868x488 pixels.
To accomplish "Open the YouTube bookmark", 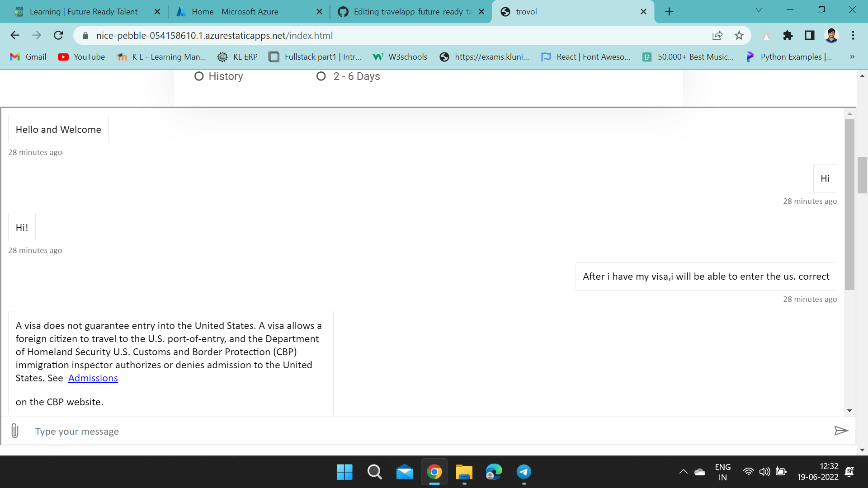I will pos(82,57).
